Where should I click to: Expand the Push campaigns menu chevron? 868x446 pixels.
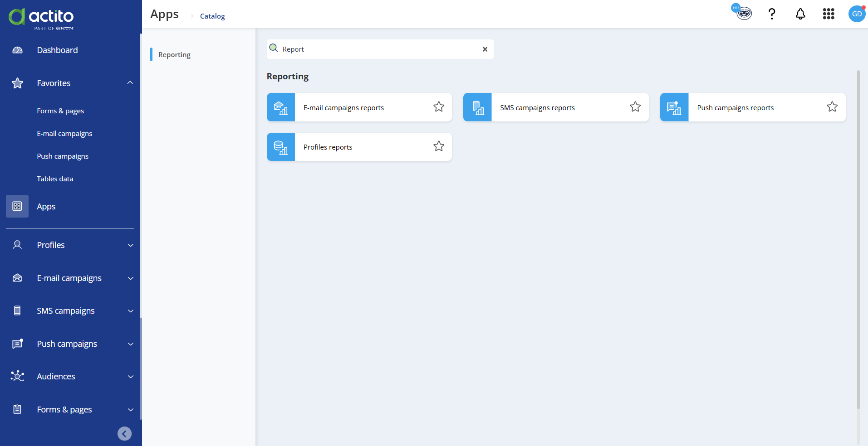tap(131, 344)
